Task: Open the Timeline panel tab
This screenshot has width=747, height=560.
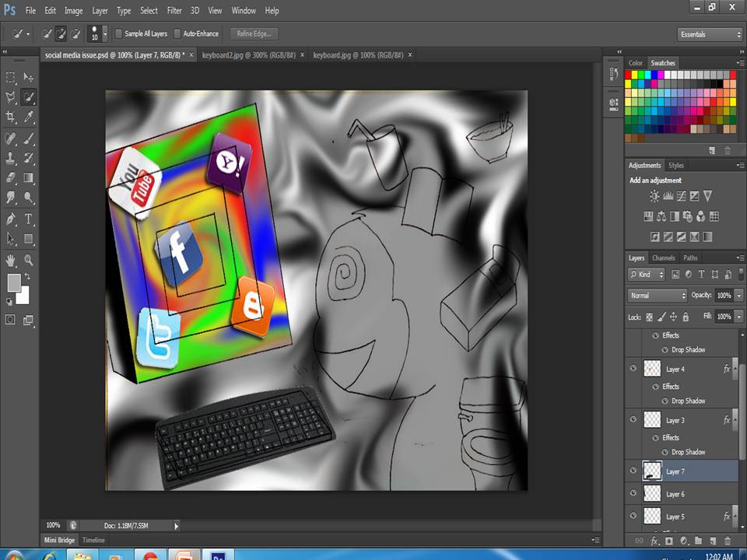Action: coord(93,540)
